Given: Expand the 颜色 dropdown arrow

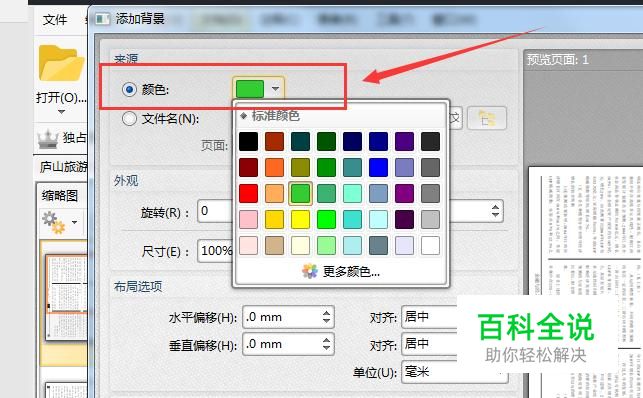Looking at the screenshot, I should [x=275, y=89].
